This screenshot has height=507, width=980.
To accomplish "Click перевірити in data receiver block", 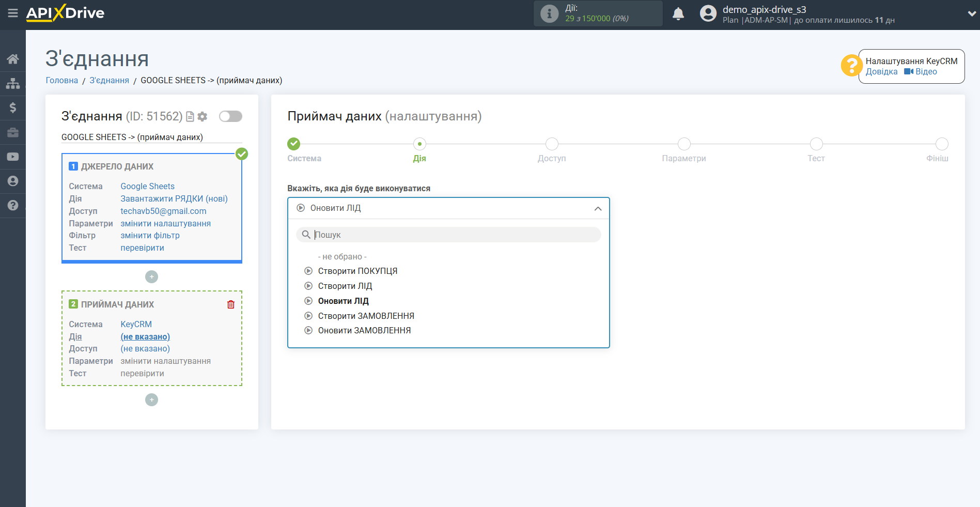I will (x=142, y=374).
